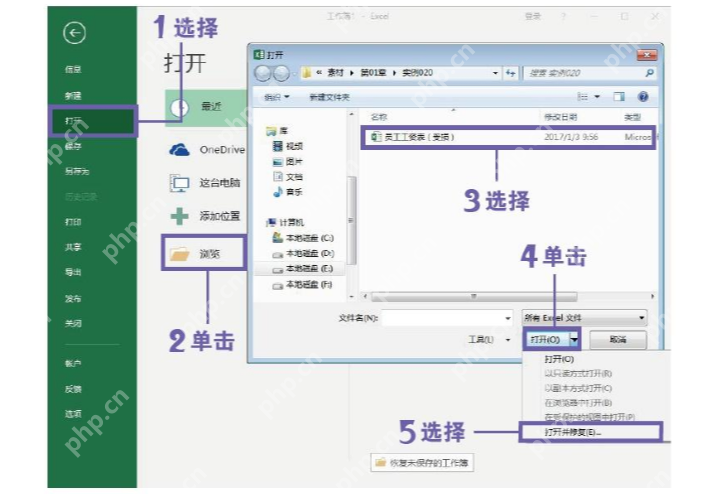Click the file list horizontal scrollbar
The height and width of the screenshot is (494, 720).
(x=473, y=297)
